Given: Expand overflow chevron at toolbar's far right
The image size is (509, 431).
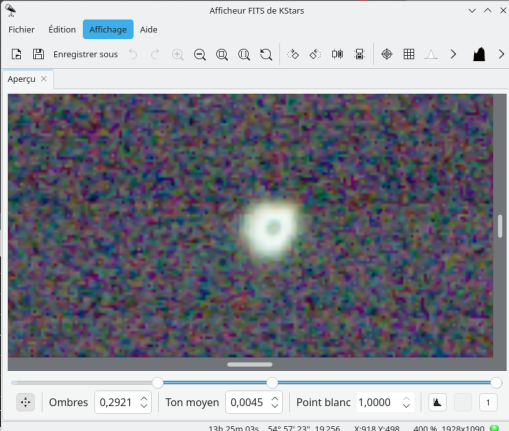Looking at the screenshot, I should tap(501, 54).
